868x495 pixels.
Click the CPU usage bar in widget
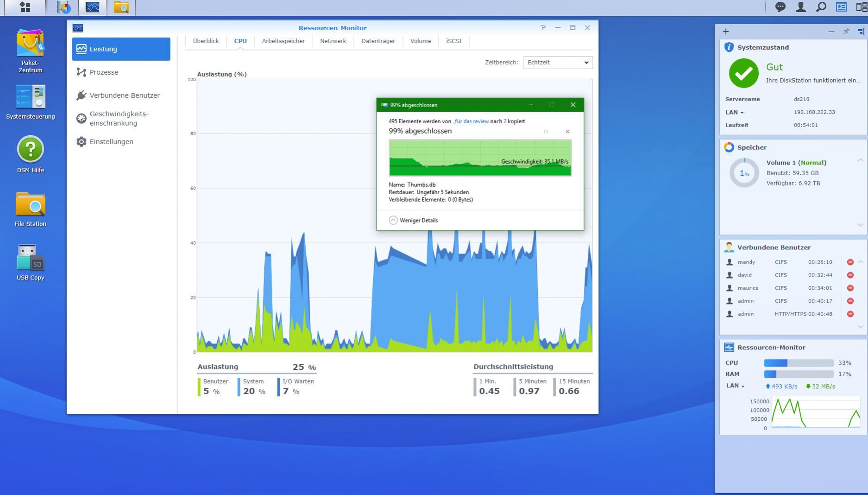click(799, 363)
